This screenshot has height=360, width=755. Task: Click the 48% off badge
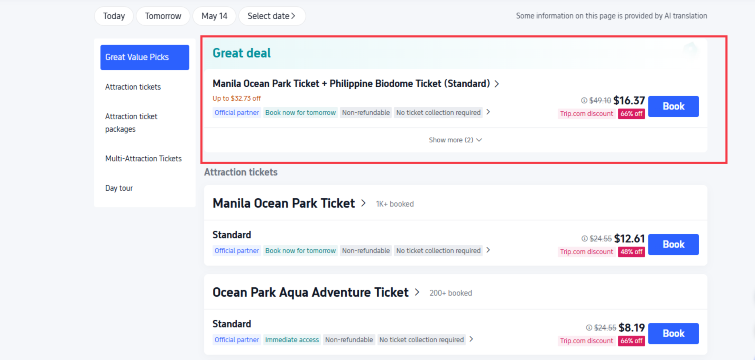(x=631, y=252)
